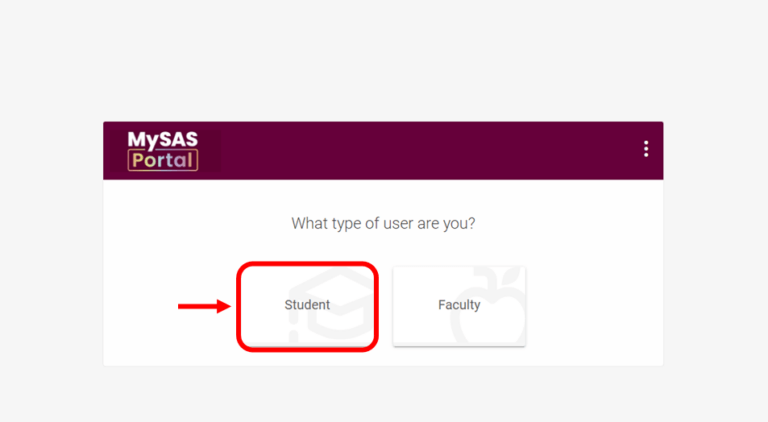Choose the Faculty user type card
Screen dimensions: 768x422
coord(459,305)
